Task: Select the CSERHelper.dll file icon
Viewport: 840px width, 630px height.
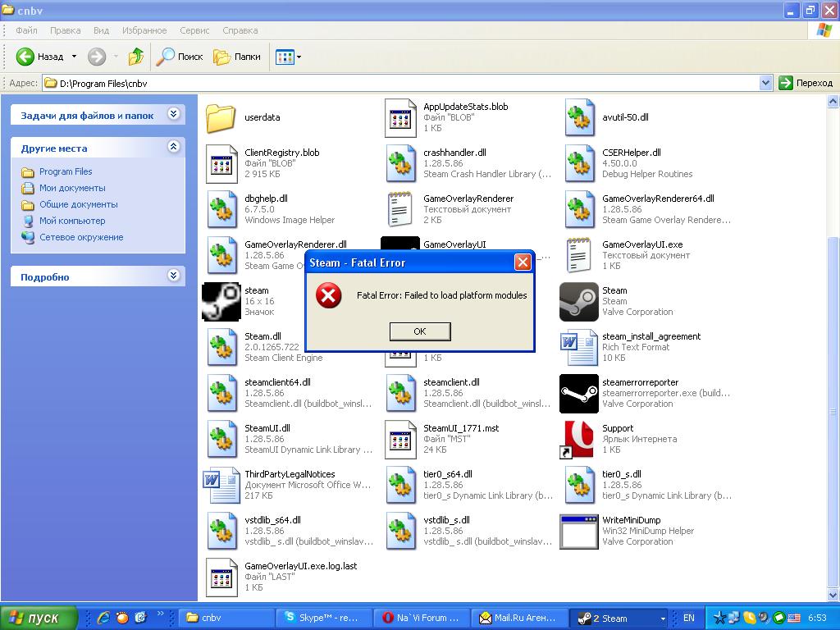Action: [x=579, y=164]
